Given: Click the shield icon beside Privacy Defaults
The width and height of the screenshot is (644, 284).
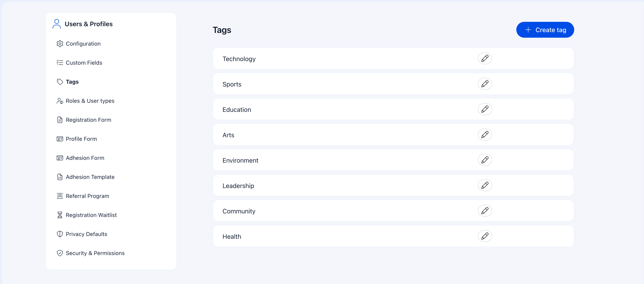Looking at the screenshot, I should [60, 234].
